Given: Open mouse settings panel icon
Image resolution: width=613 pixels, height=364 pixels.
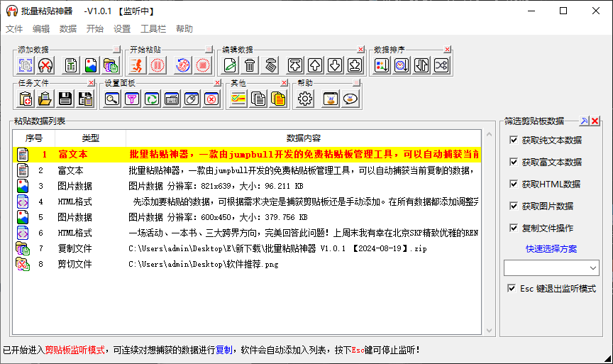Looking at the screenshot, I should pyautogui.click(x=192, y=99).
